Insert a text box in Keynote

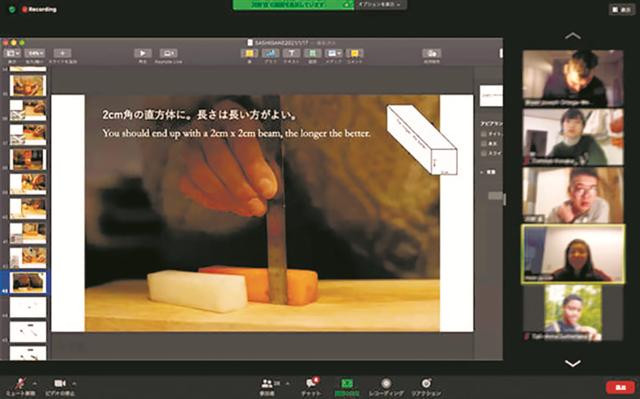click(291, 53)
